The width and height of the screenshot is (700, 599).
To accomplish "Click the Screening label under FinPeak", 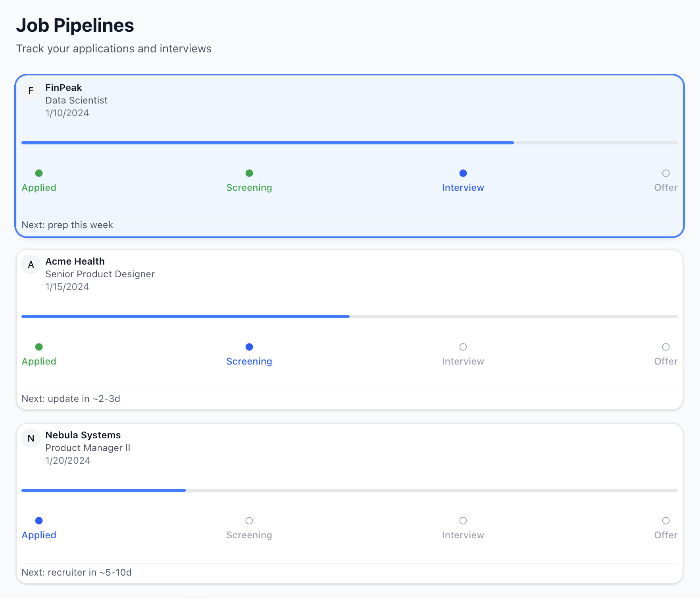I will pos(249,188).
